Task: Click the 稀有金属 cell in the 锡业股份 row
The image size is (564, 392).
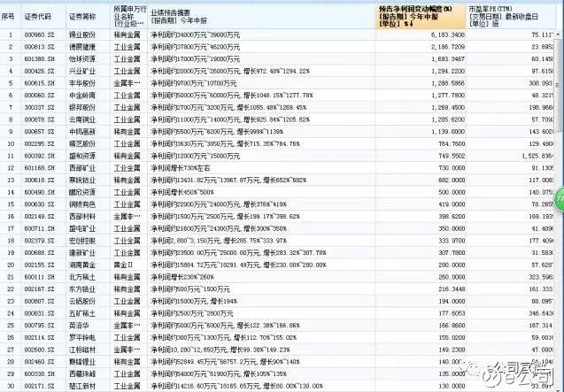Action: (127, 35)
